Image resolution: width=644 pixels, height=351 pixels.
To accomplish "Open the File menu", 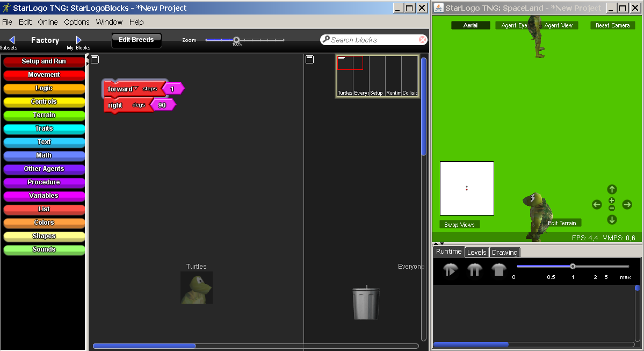I will pyautogui.click(x=8, y=22).
